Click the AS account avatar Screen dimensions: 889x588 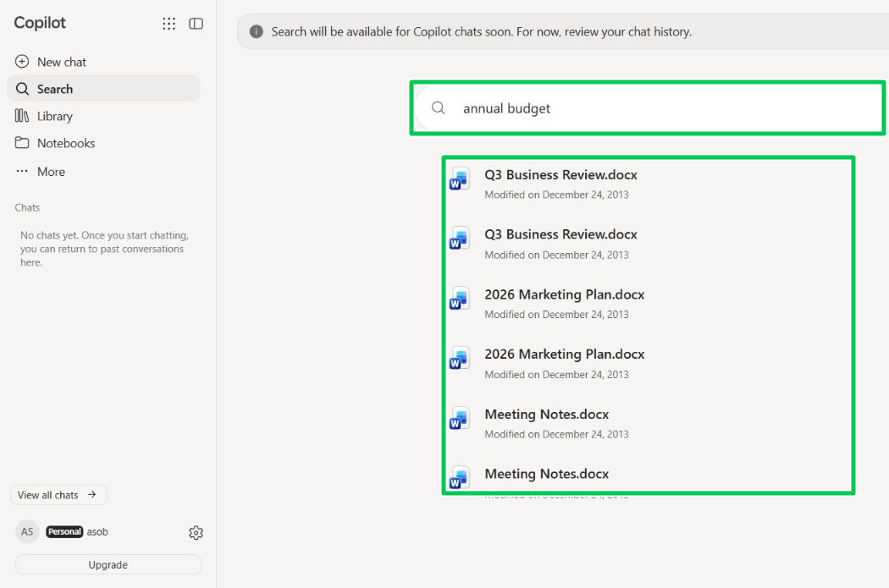point(27,531)
